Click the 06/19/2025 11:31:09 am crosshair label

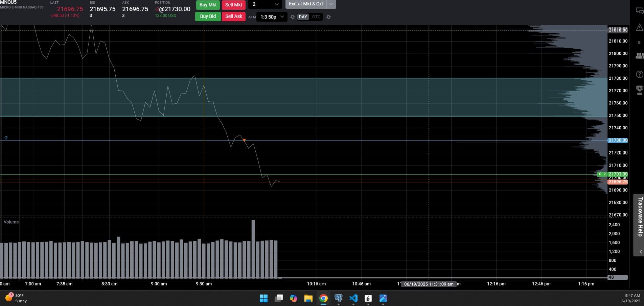tap(429, 284)
